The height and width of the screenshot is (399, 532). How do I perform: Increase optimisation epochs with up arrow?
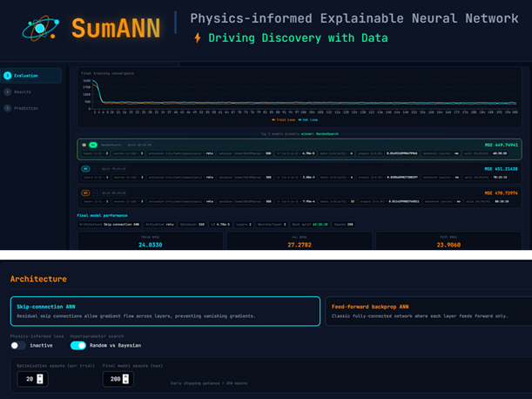coord(40,376)
